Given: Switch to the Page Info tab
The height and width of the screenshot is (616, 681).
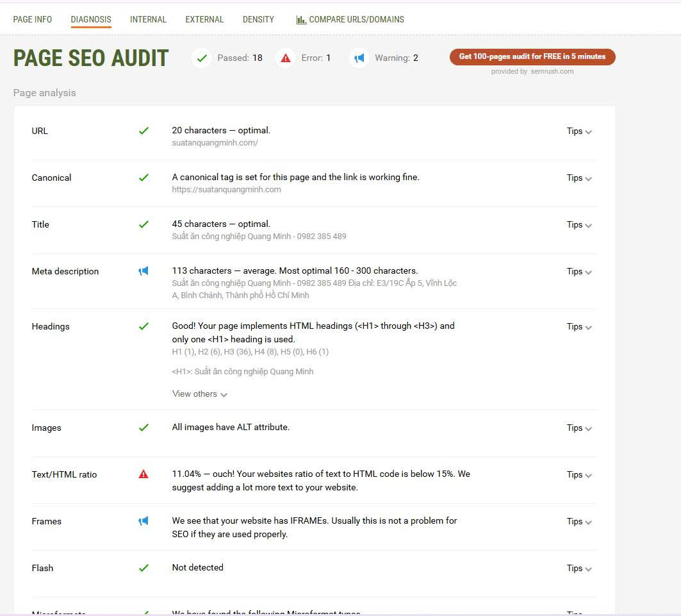Looking at the screenshot, I should pos(33,19).
